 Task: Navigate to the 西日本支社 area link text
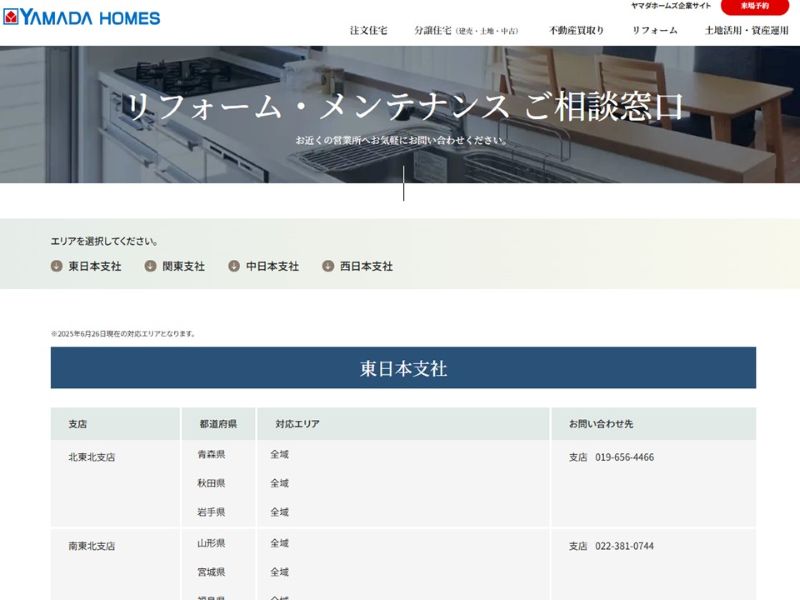[366, 266]
